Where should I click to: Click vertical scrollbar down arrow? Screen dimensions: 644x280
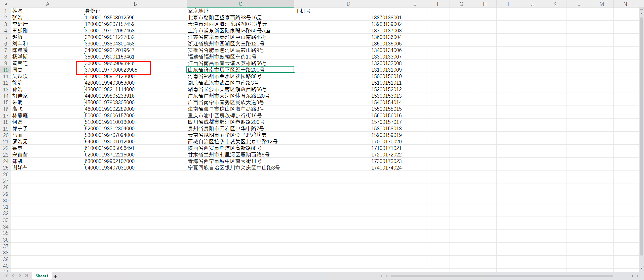pyautogui.click(x=641, y=268)
